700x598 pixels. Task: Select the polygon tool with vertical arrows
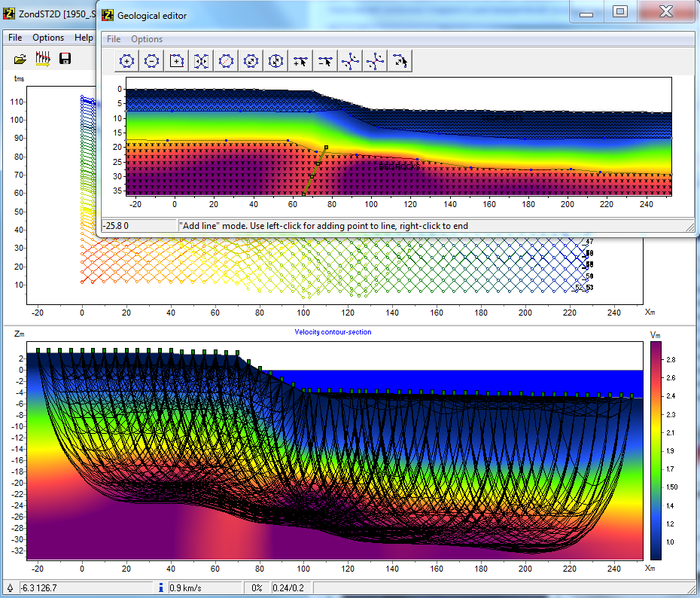pyautogui.click(x=276, y=62)
